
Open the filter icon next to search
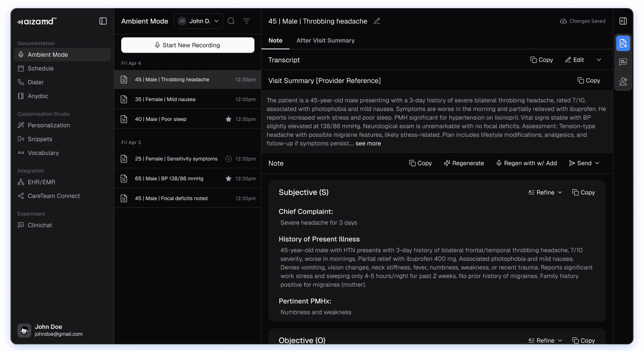coord(247,21)
